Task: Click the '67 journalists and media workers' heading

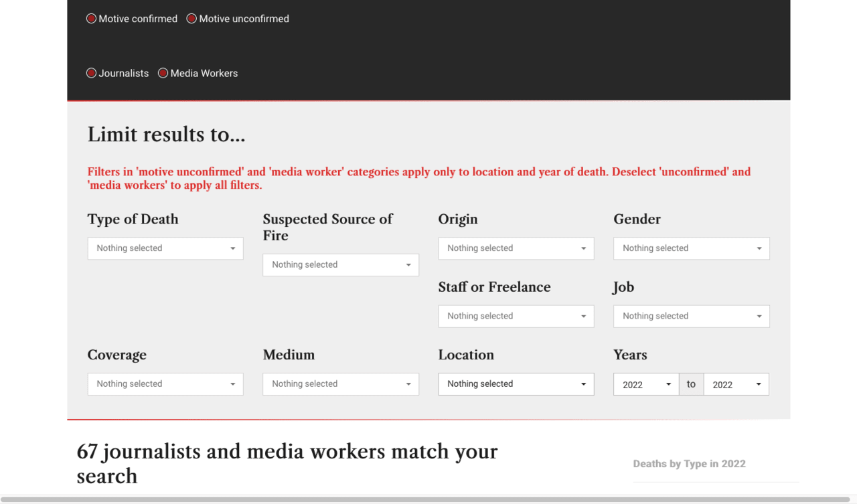Action: [x=287, y=463]
